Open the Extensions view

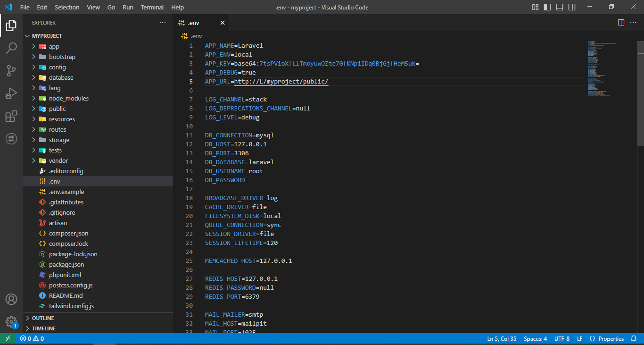coord(11,116)
